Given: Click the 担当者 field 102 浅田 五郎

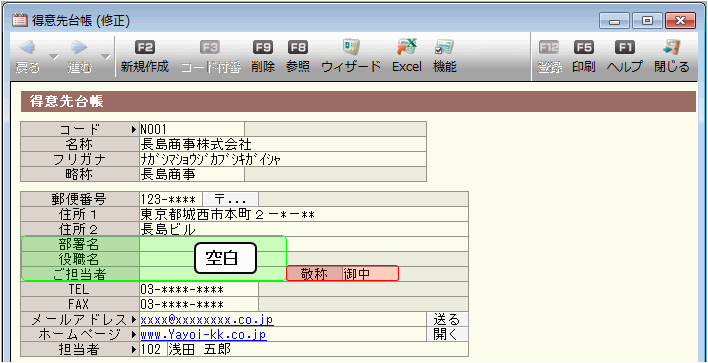Looking at the screenshot, I should coord(303,349).
